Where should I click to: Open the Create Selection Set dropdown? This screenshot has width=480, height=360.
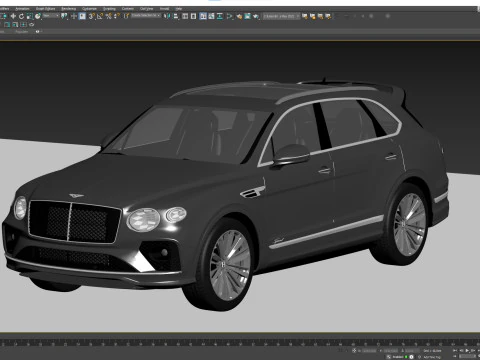146,16
